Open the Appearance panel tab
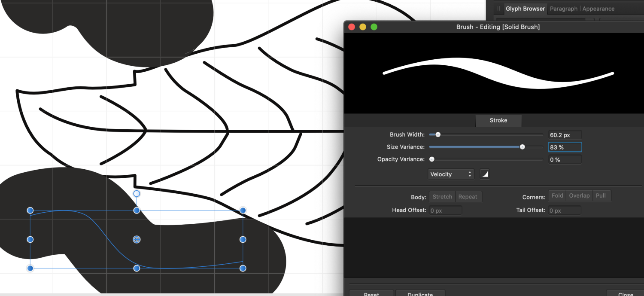Image resolution: width=644 pixels, height=296 pixels. point(598,9)
